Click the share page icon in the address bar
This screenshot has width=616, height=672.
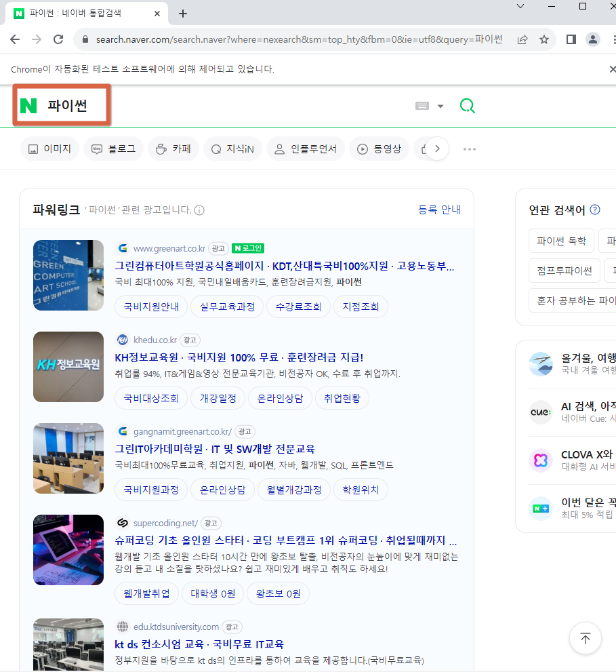coord(522,40)
